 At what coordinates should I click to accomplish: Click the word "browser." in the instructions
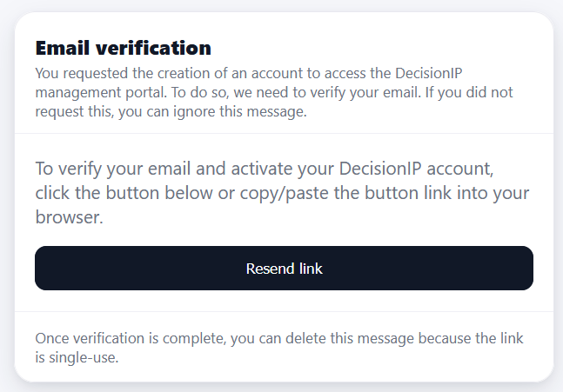pos(70,217)
